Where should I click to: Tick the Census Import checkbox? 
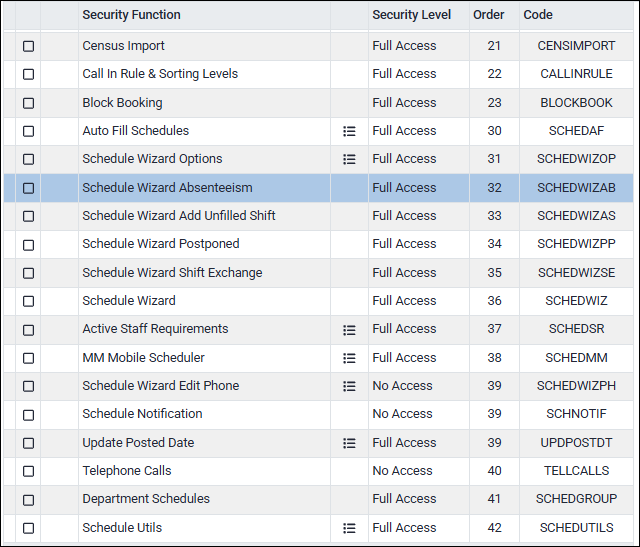(28, 46)
